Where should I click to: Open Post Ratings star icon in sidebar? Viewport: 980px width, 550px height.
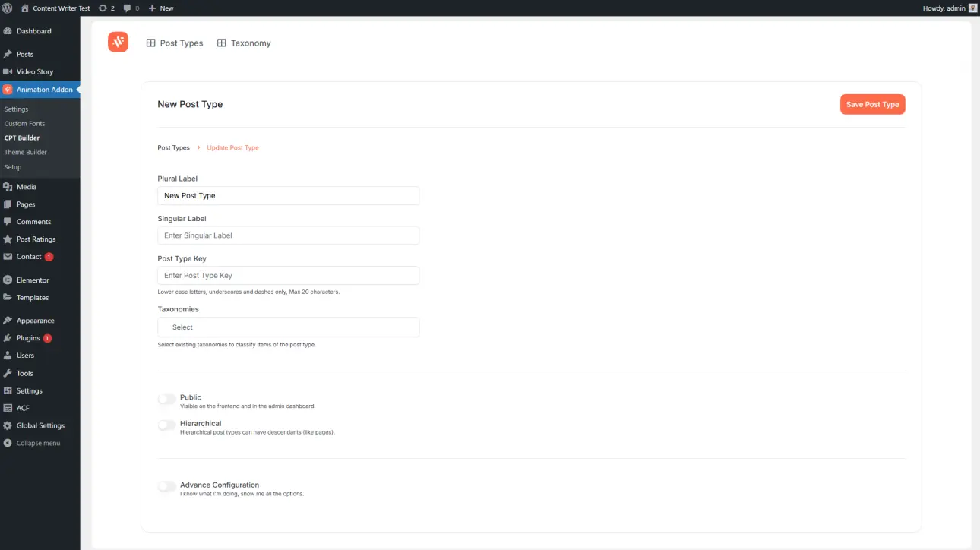[8, 239]
